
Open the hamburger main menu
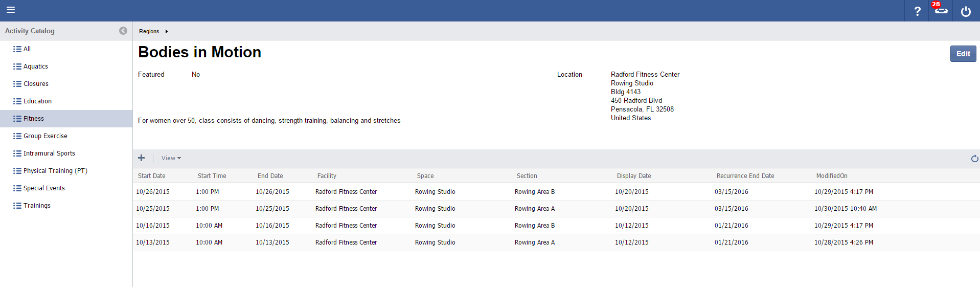coord(11,10)
